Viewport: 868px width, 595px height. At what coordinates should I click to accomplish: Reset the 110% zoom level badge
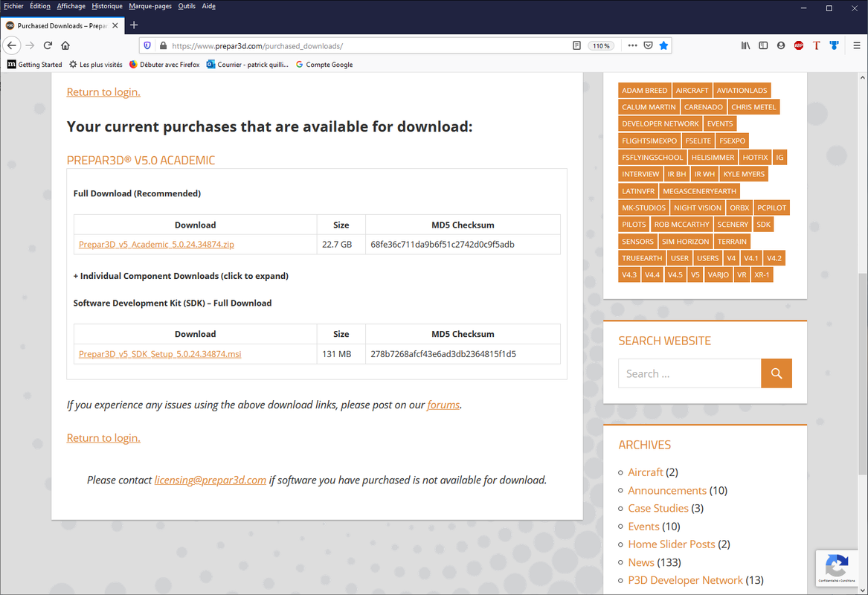click(601, 46)
